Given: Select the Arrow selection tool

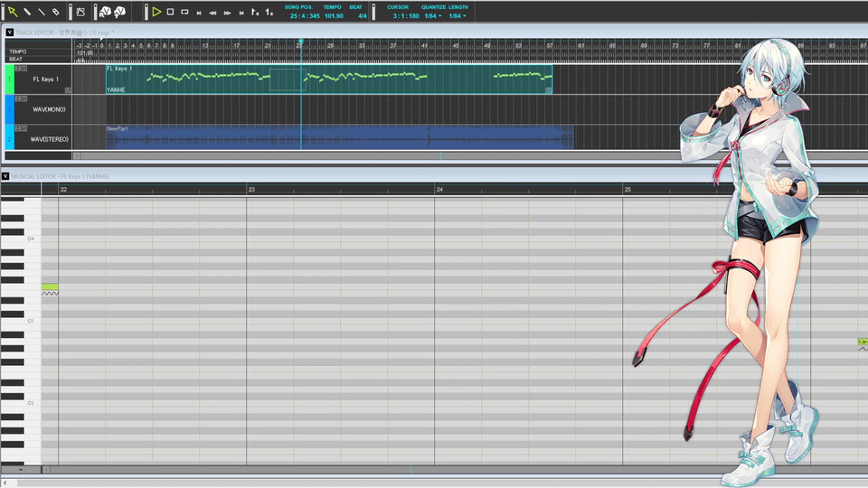Looking at the screenshot, I should (x=12, y=12).
